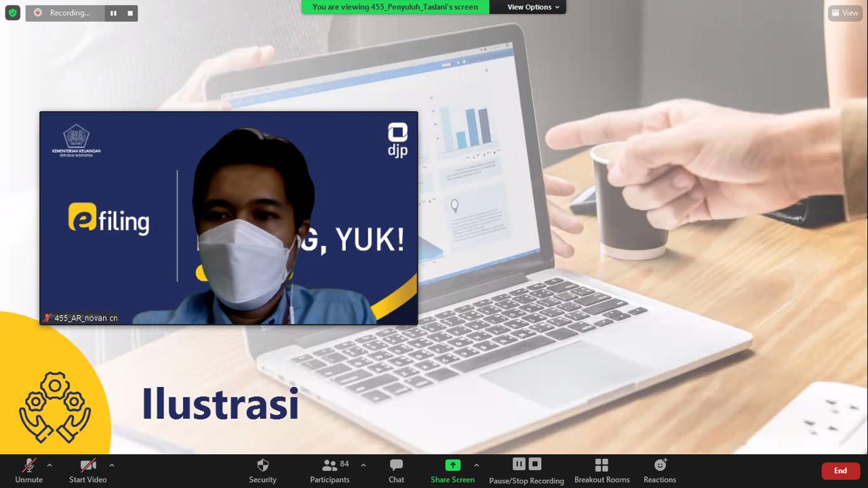Image resolution: width=868 pixels, height=488 pixels.
Task: Open the Chat panel
Action: click(x=396, y=465)
